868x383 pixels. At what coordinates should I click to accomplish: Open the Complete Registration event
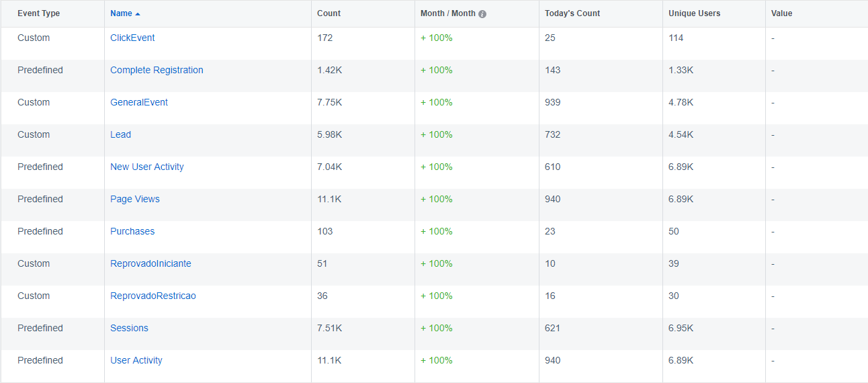pos(157,71)
